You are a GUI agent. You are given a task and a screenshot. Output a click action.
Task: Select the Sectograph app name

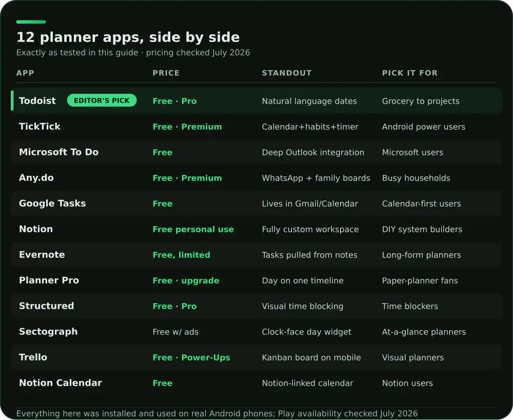[x=48, y=332]
